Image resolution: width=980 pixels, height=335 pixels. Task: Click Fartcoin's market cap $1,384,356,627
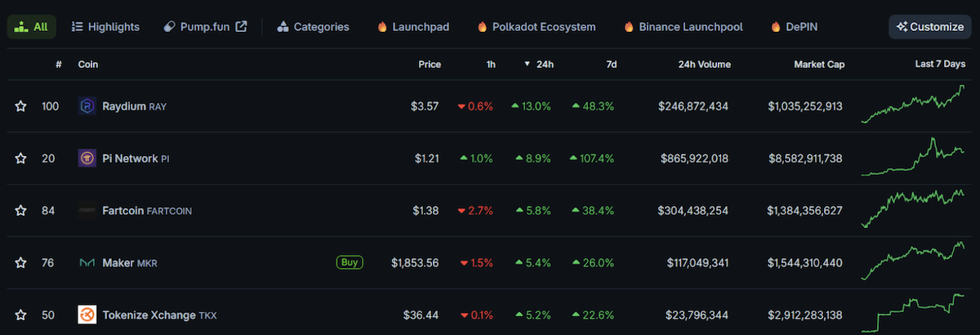(x=804, y=211)
